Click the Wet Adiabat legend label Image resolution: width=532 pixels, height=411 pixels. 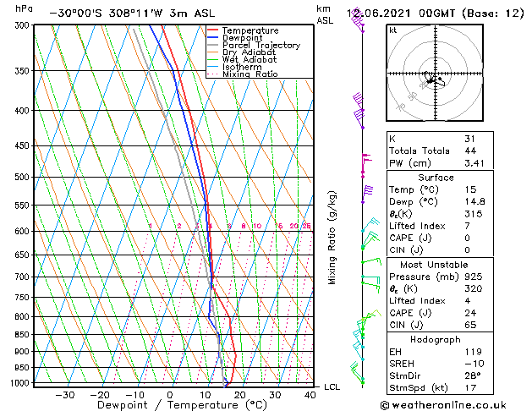(250, 59)
